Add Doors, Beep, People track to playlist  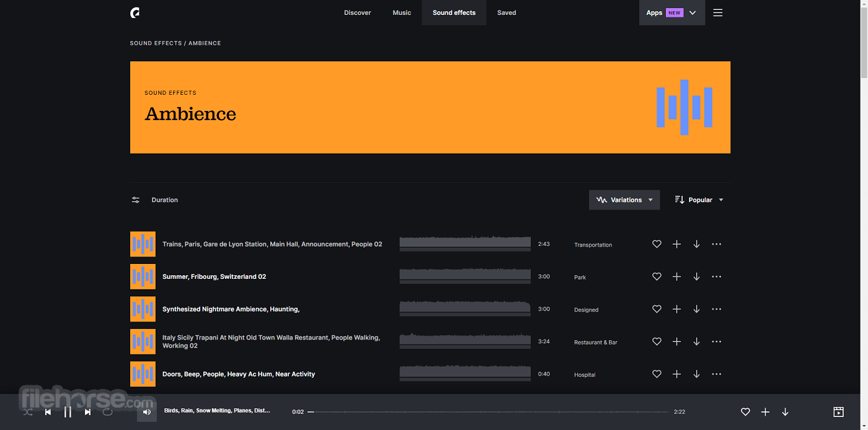click(x=676, y=374)
